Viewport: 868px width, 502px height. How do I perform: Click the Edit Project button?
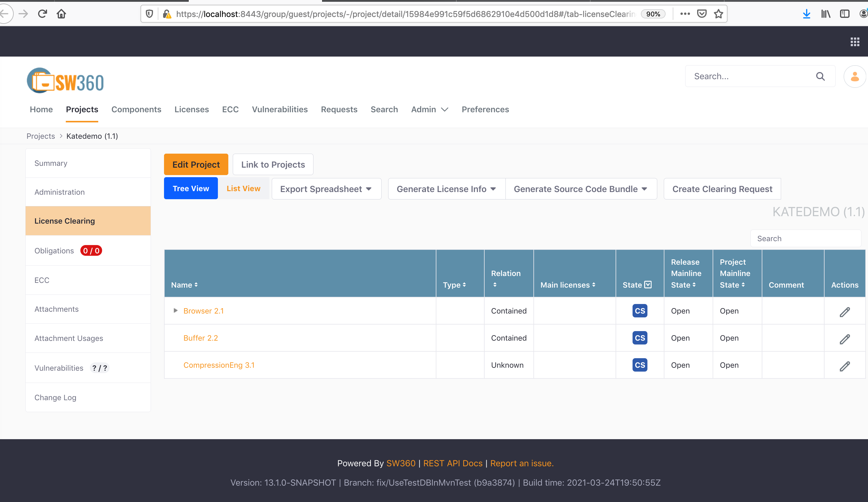pyautogui.click(x=196, y=164)
